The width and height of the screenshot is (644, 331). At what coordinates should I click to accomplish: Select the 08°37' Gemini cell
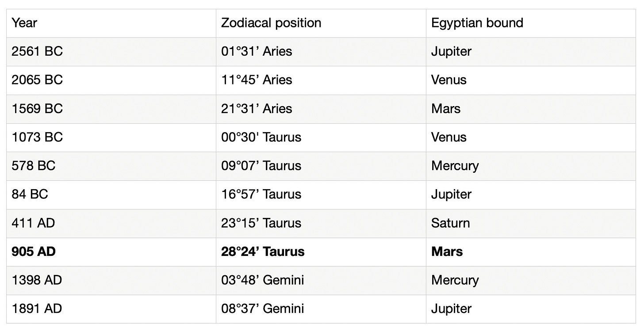pos(321,309)
